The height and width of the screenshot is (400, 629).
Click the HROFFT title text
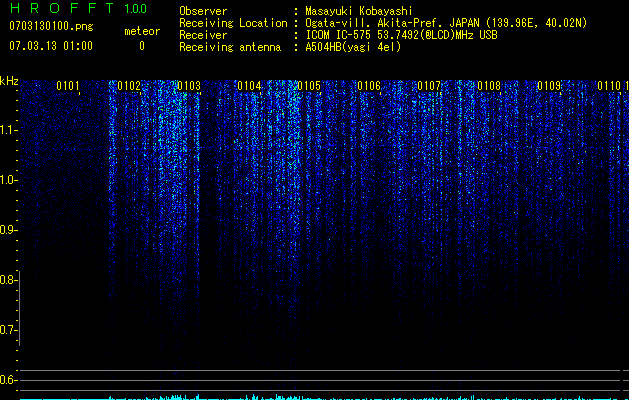click(62, 8)
